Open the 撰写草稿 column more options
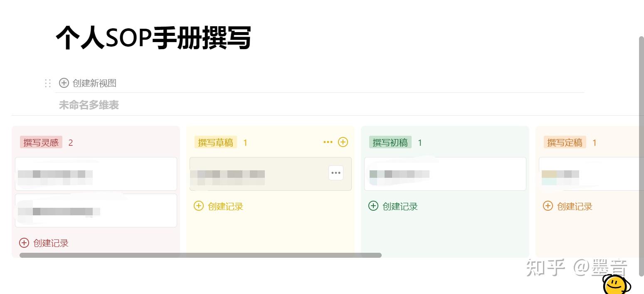The height and width of the screenshot is (294, 644). [x=328, y=142]
